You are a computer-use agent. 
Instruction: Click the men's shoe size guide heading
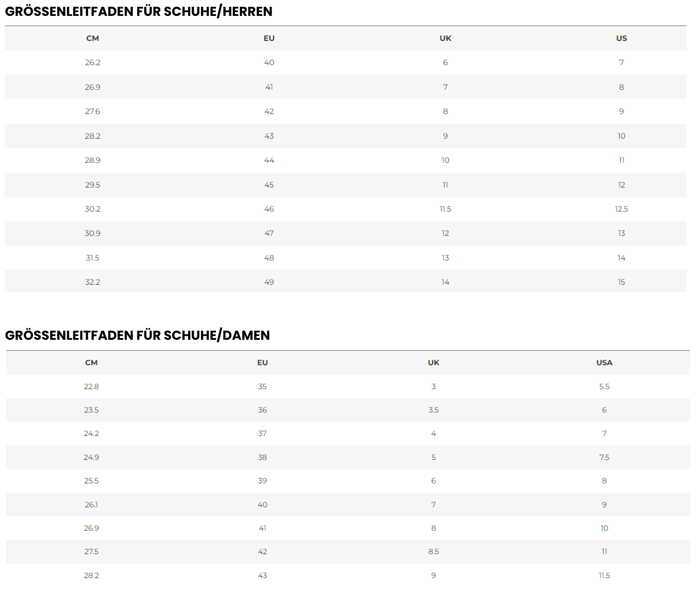point(139,11)
